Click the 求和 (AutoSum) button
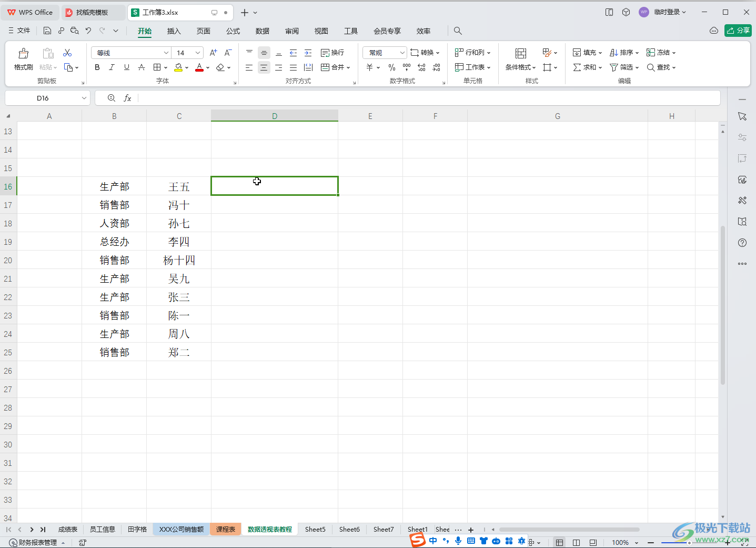This screenshot has height=548, width=756. tap(587, 67)
